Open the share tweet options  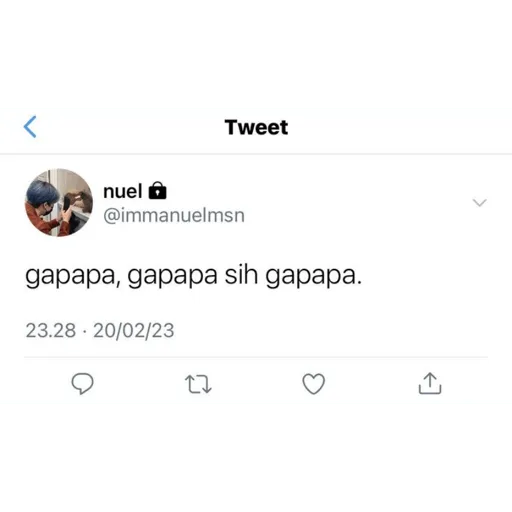click(x=430, y=383)
